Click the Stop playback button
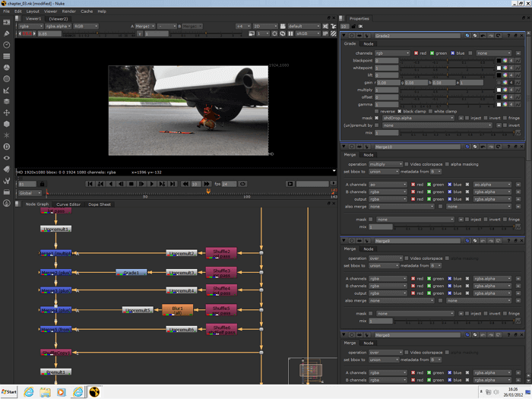 click(131, 184)
